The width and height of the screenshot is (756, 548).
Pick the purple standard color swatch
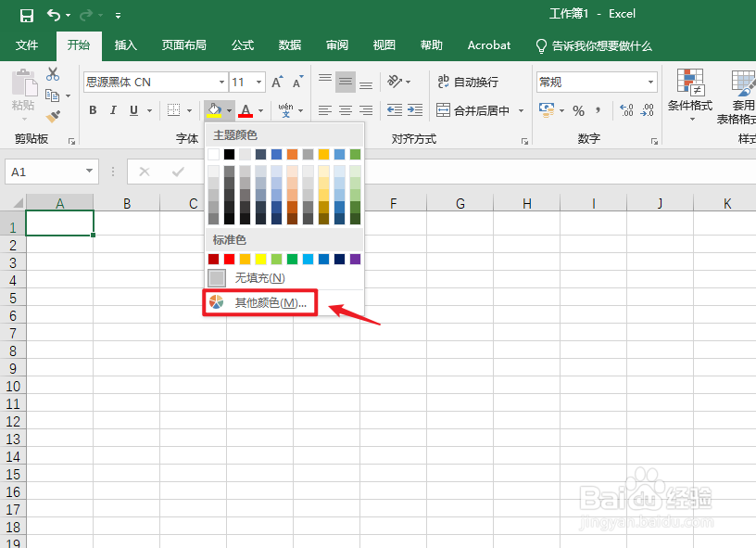[x=355, y=259]
